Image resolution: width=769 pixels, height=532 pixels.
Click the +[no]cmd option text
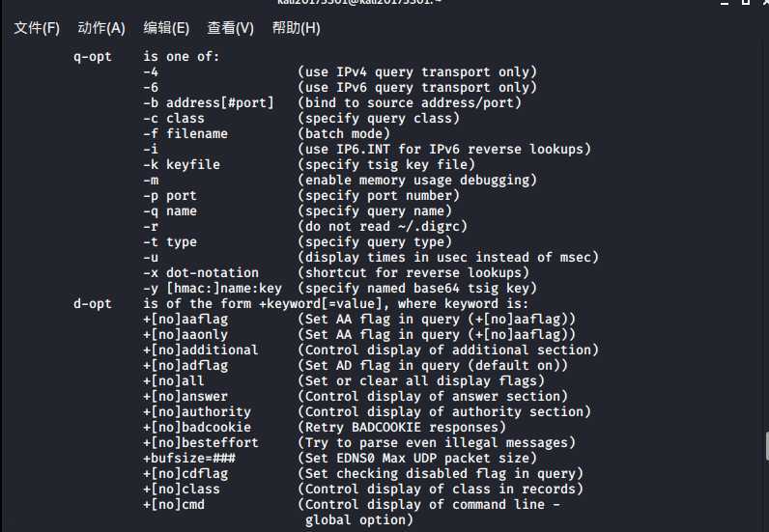click(174, 505)
